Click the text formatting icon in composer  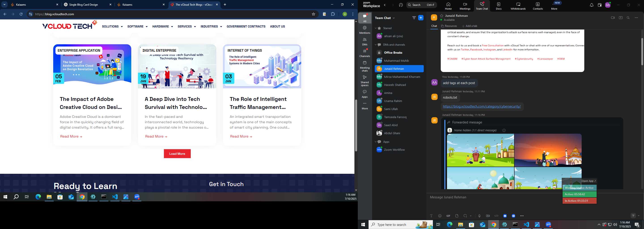point(431,216)
